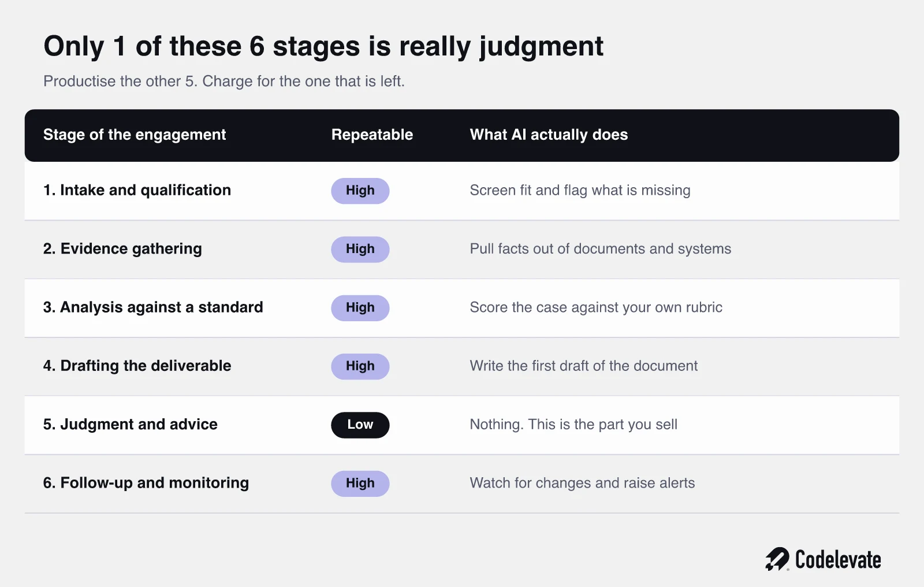Click the 'Only 1 of these 6 stages' title

(x=323, y=46)
